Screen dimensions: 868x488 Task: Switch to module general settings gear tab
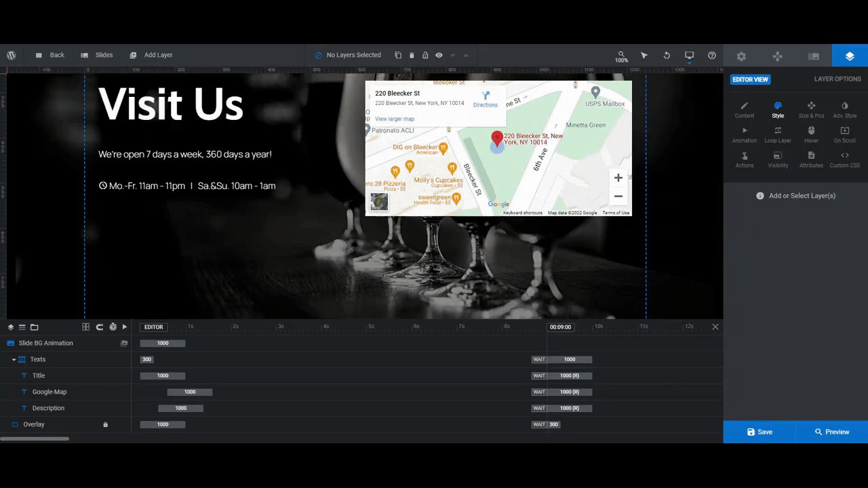point(741,56)
